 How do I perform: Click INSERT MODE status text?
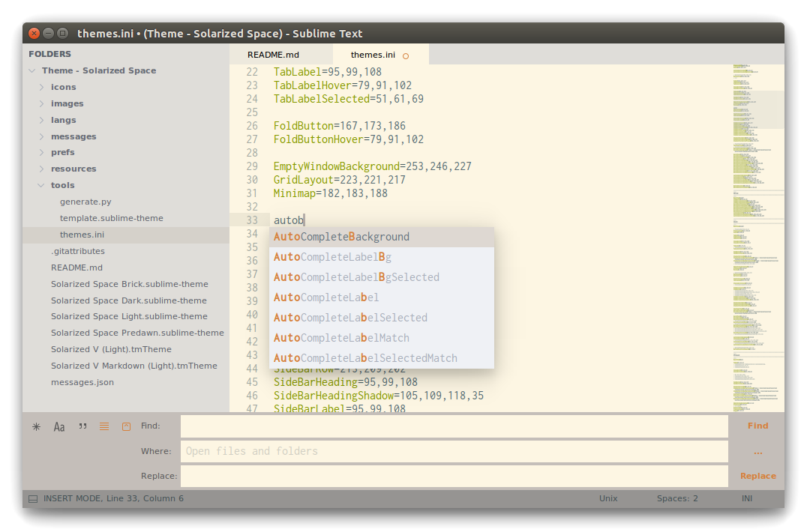(x=73, y=498)
